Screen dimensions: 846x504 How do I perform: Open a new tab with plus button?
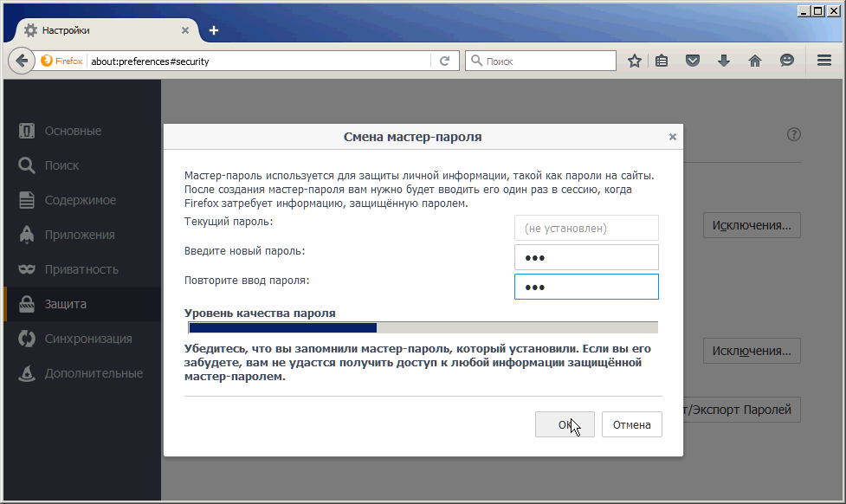pyautogui.click(x=214, y=30)
